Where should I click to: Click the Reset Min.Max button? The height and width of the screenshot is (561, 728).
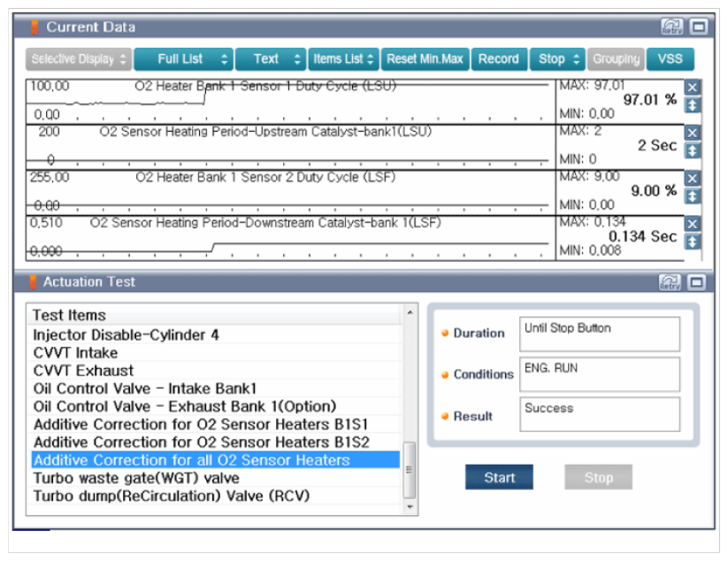coord(425,59)
